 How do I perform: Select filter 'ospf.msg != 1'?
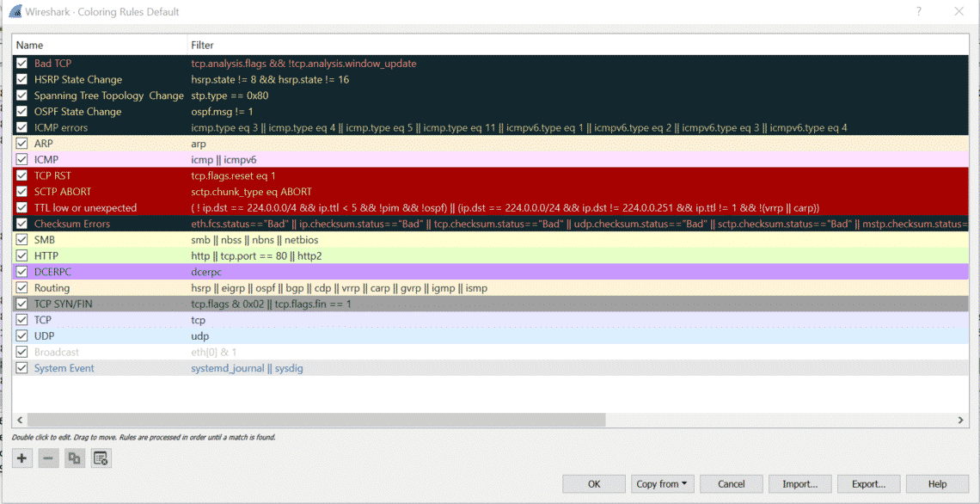(x=222, y=111)
